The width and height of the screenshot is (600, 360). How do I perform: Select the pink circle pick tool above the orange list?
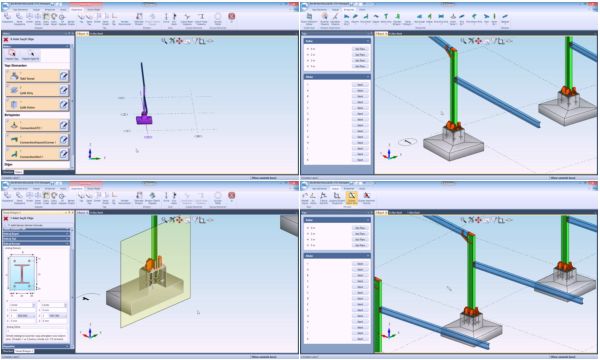coord(12,54)
